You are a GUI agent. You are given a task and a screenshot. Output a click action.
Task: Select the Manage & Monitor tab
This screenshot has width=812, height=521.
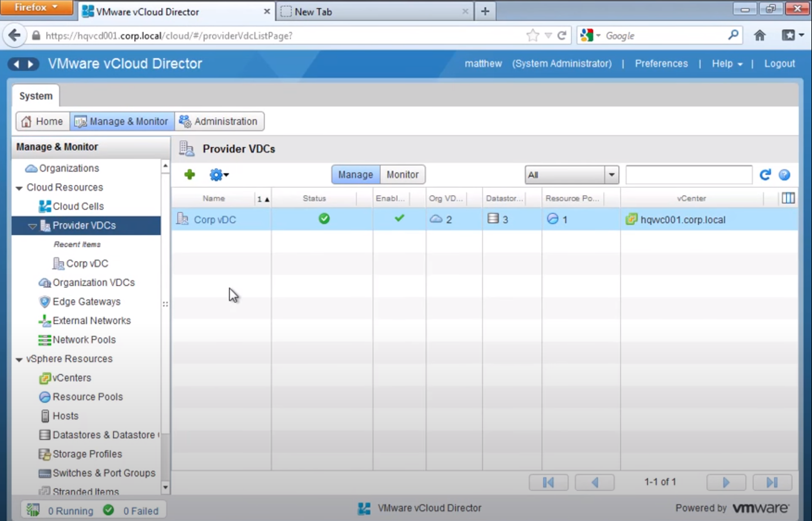coord(122,121)
